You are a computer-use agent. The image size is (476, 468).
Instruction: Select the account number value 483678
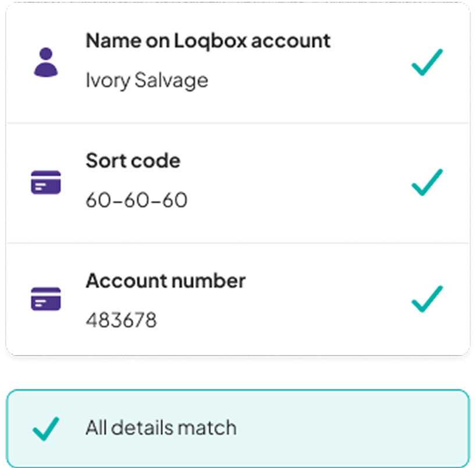(x=121, y=320)
